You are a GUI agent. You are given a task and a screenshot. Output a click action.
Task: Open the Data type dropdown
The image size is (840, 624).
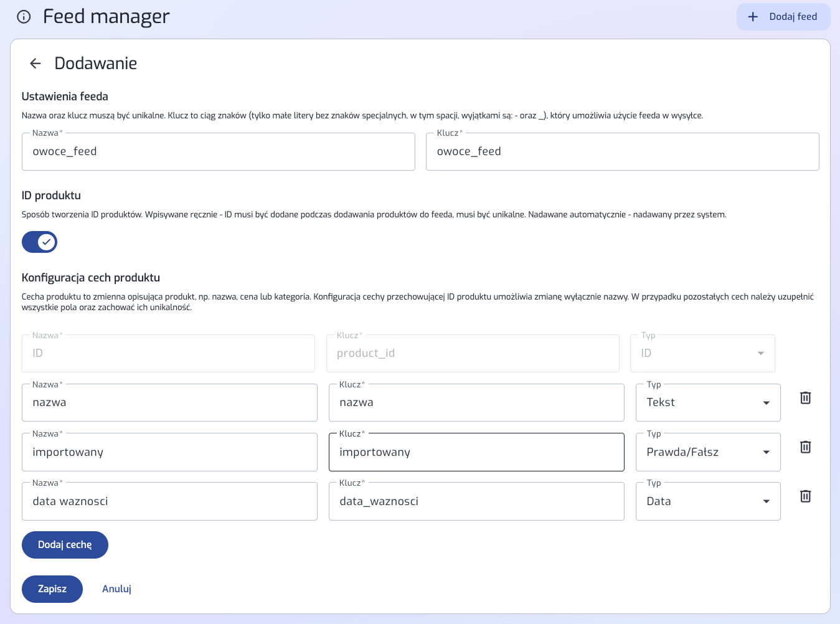(707, 501)
